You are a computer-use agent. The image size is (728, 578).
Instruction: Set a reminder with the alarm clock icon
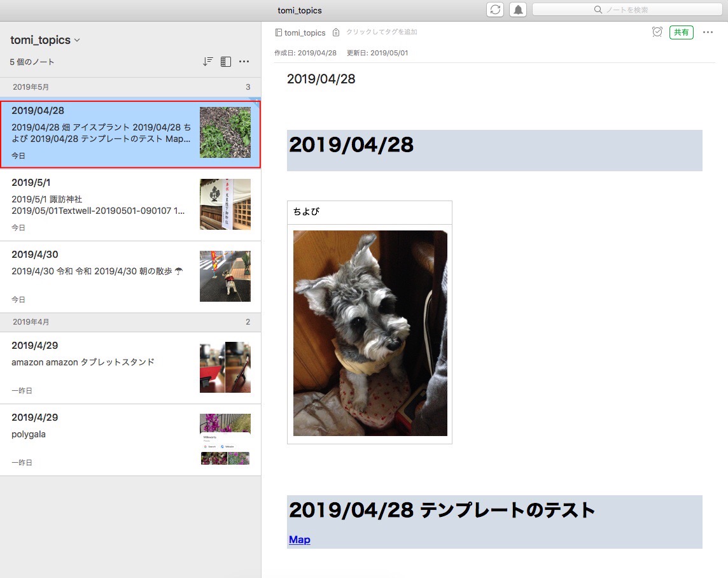tap(657, 32)
